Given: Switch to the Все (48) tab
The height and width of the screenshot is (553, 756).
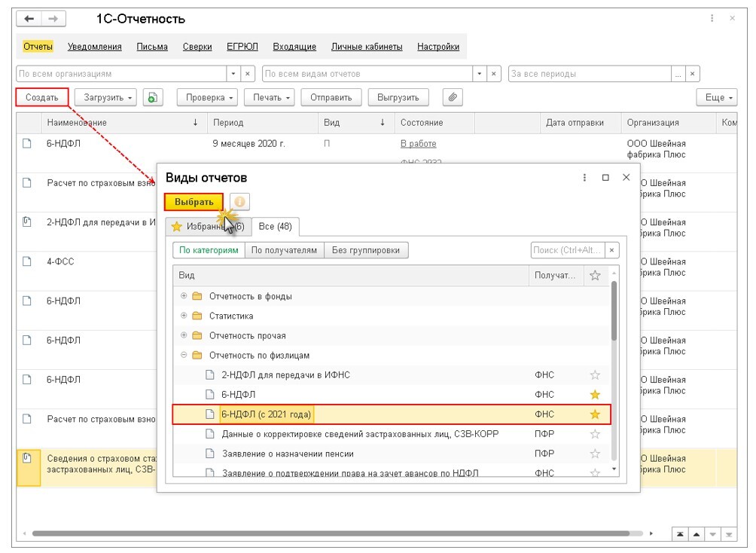Looking at the screenshot, I should coord(276,226).
